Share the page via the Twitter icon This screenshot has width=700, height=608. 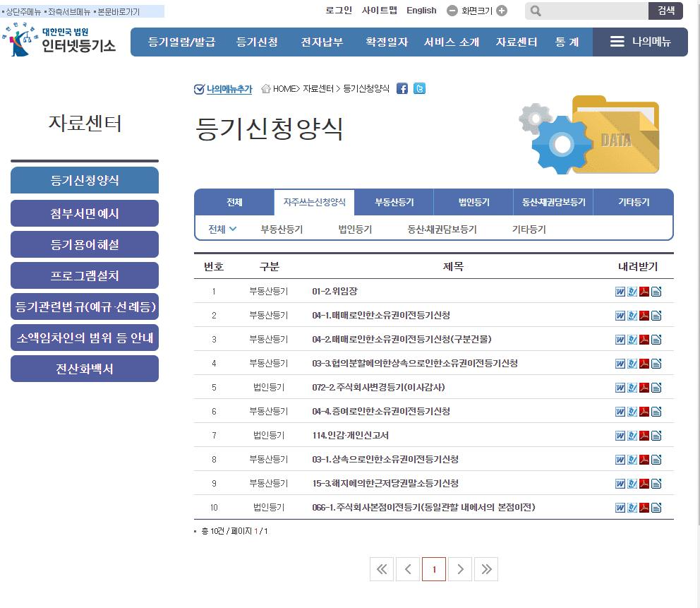tap(419, 89)
